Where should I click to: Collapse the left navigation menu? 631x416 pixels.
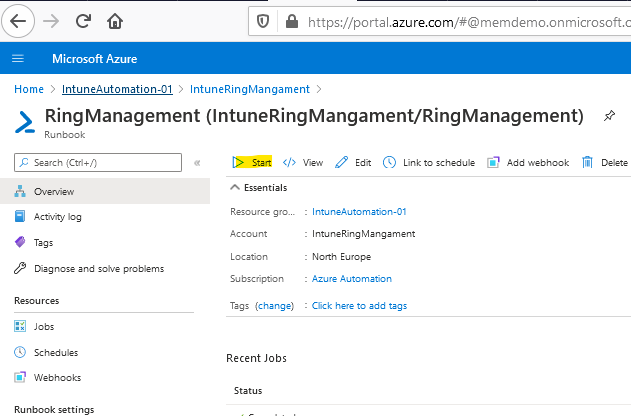pyautogui.click(x=197, y=163)
